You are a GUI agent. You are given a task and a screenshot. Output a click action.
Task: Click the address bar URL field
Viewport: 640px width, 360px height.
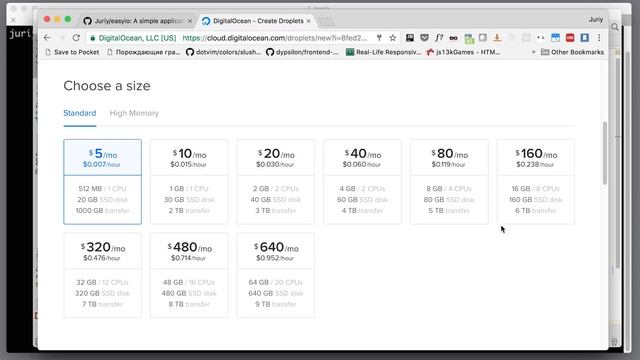coord(274,38)
